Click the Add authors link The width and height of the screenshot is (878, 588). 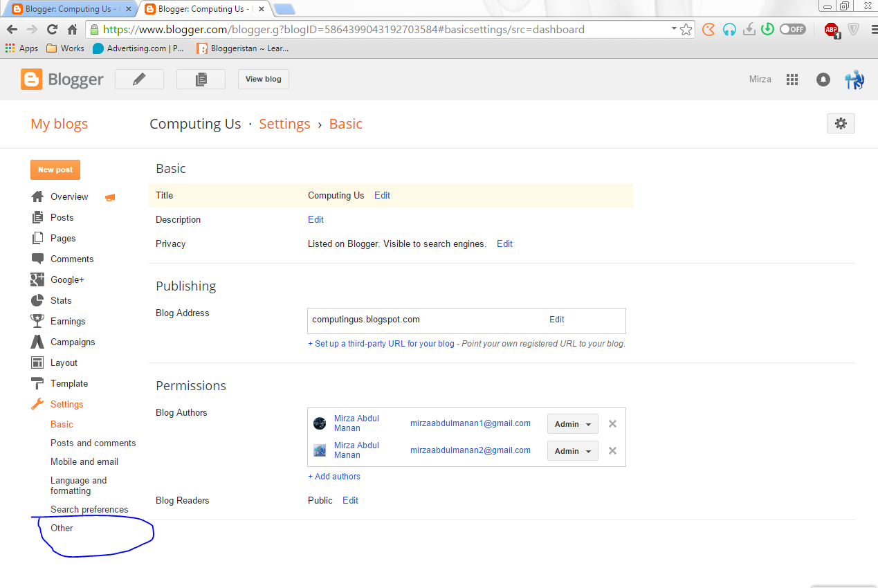(334, 477)
